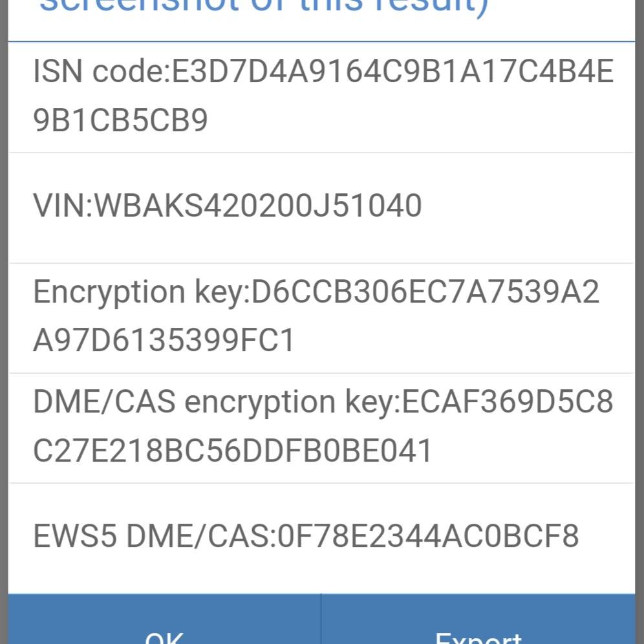Tap the Export button
This screenshot has width=644, height=644.
(x=478, y=619)
